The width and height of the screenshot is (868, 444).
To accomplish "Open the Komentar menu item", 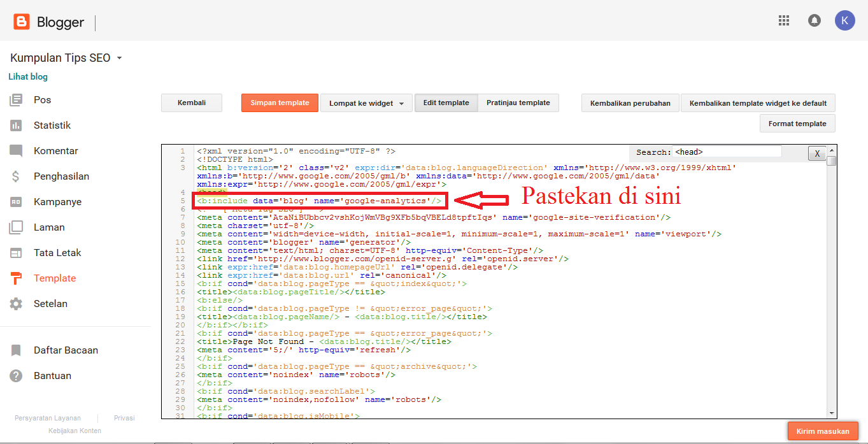I will pos(56,151).
